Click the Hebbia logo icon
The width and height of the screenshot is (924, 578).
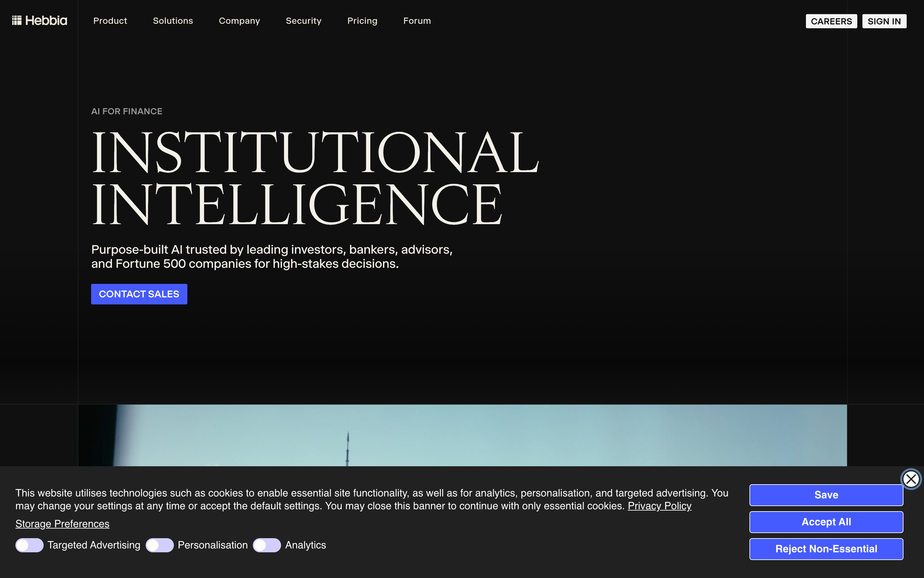[39, 21]
